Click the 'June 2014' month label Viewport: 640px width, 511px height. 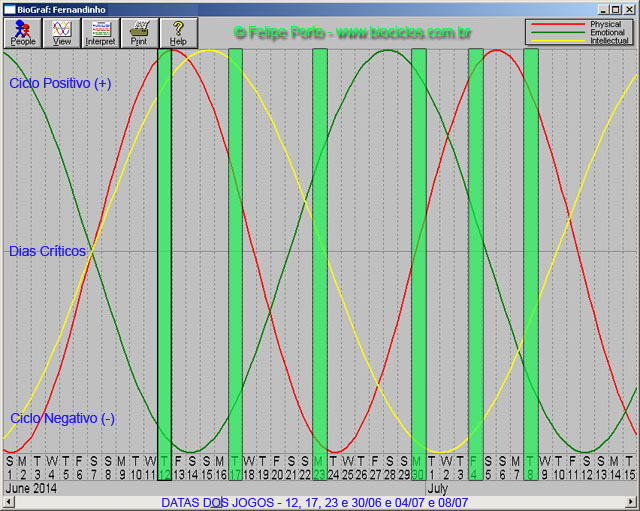(31, 488)
